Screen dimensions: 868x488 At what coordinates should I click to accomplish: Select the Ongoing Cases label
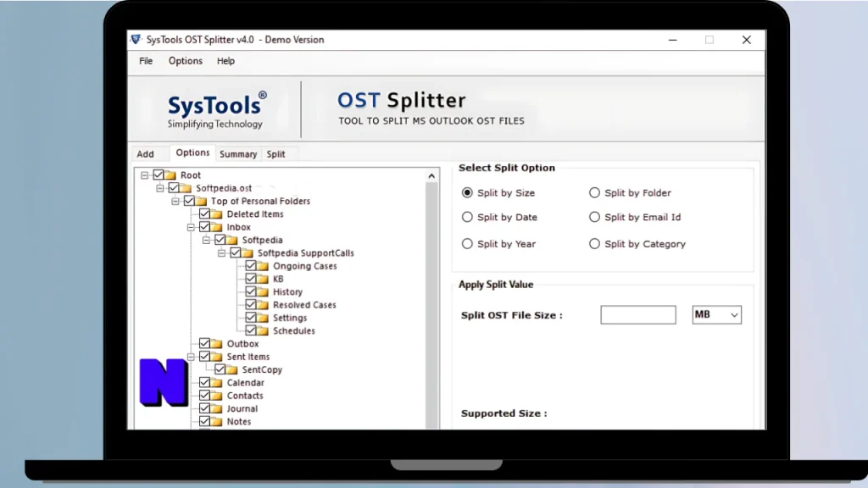(x=305, y=266)
